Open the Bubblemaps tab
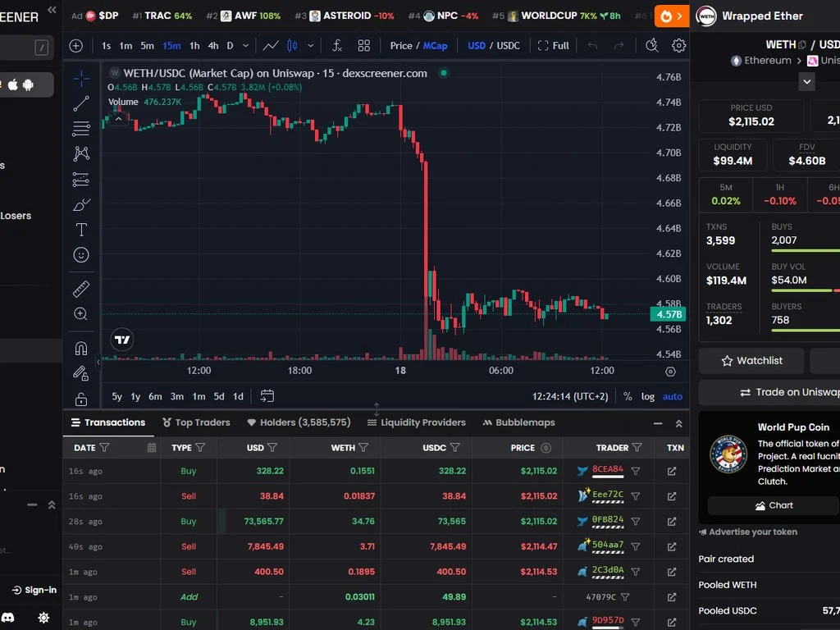The image size is (840, 630). (x=518, y=422)
